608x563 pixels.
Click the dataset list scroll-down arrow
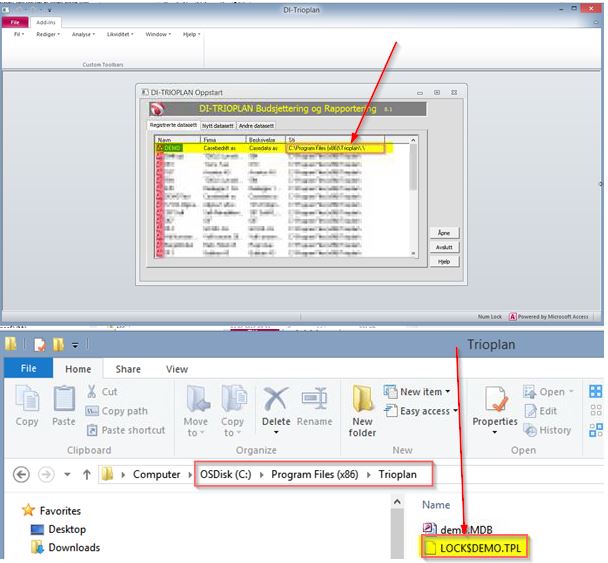pyautogui.click(x=413, y=254)
